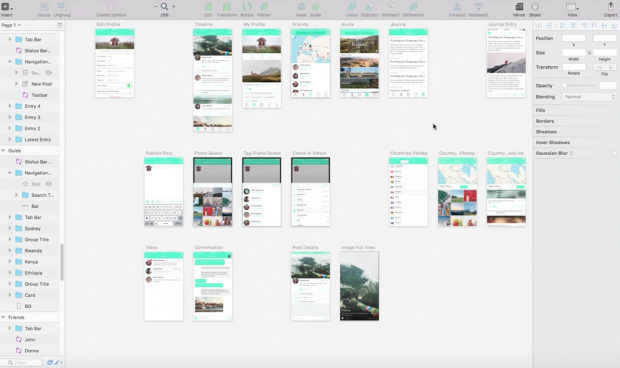Expand the Kenya layer group
Screen dimensions: 620x368
point(10,262)
